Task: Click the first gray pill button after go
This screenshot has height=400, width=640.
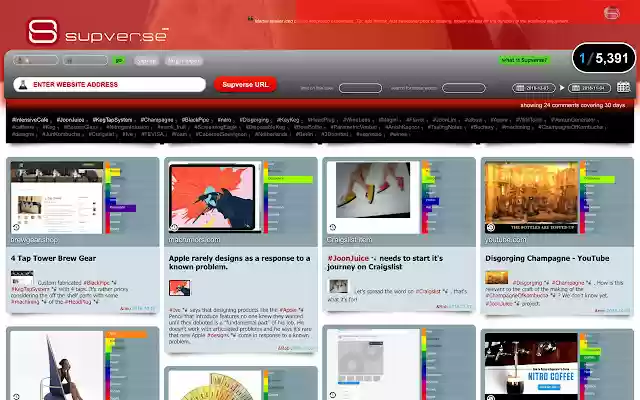Action: pos(146,61)
